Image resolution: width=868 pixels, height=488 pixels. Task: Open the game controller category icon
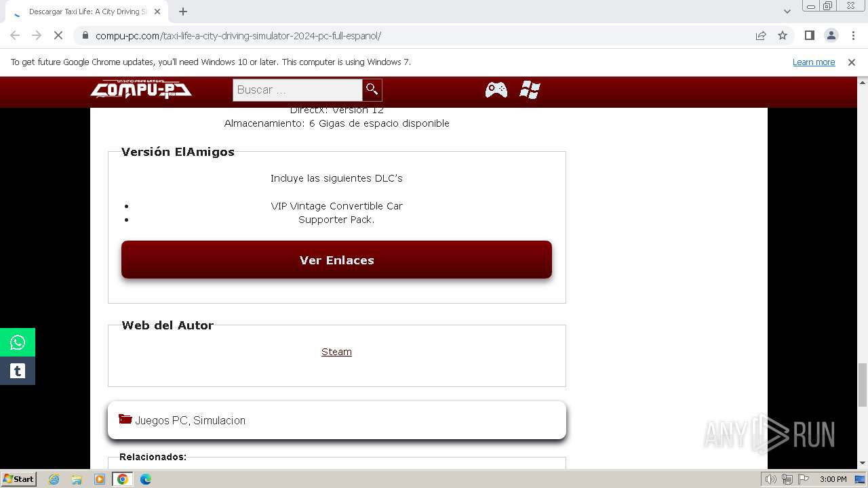(496, 89)
